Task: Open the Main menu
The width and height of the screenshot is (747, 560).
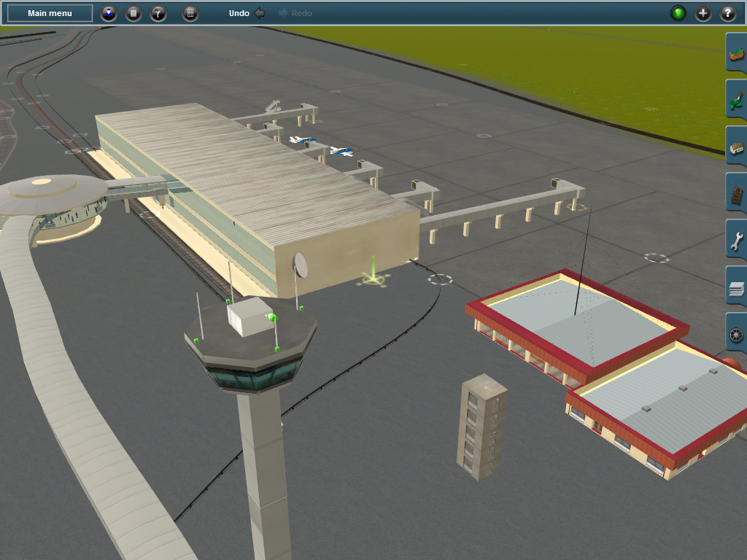Action: pos(50,13)
